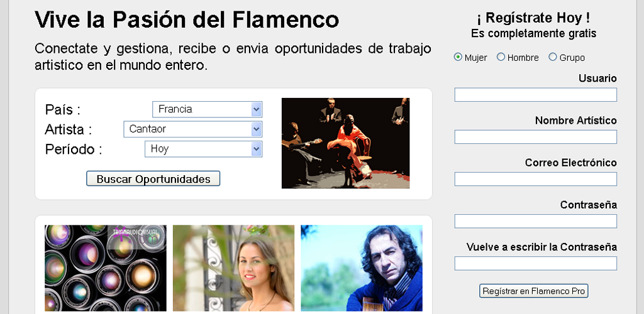Focus the Usuario input field
644x314 pixels.
[x=536, y=95]
